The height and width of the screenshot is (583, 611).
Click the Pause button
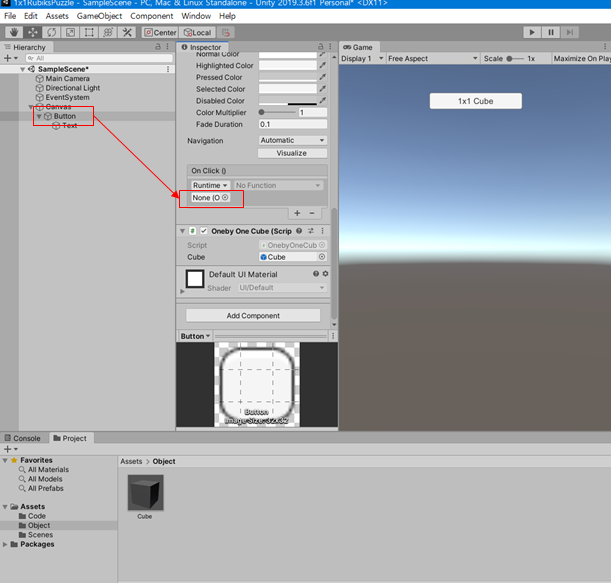tap(551, 32)
